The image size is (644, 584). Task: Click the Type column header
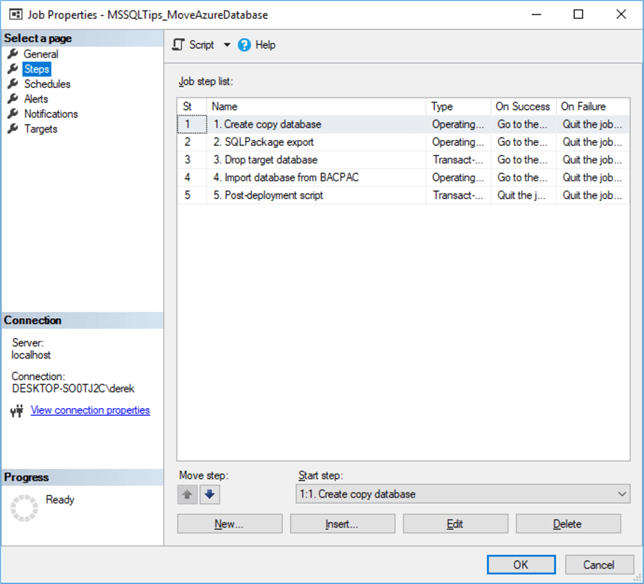(458, 106)
